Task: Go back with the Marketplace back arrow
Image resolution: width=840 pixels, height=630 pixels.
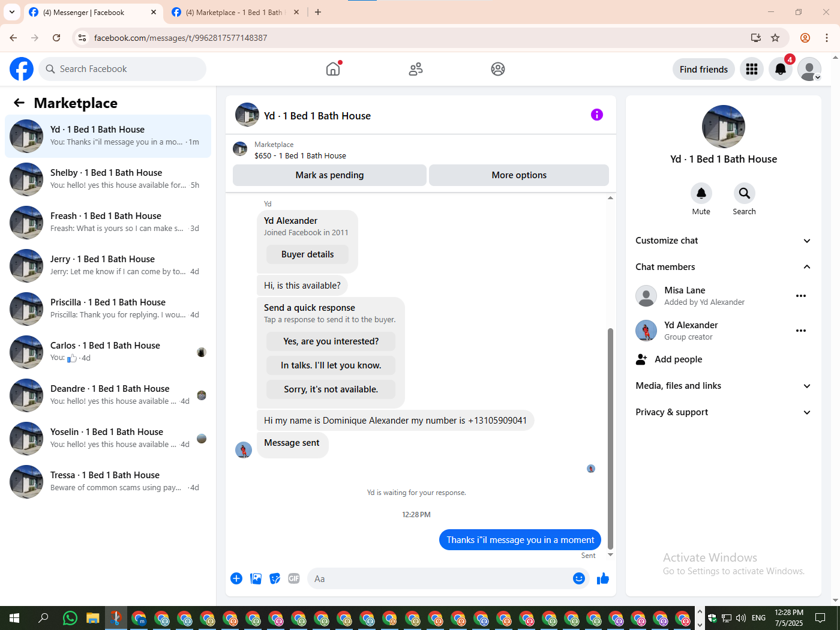Action: click(19, 103)
